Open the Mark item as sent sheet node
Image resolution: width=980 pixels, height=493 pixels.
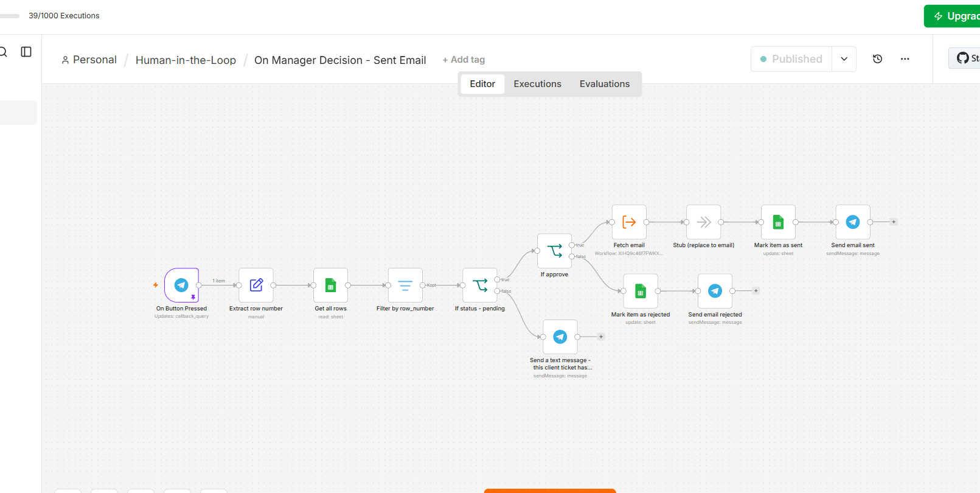[778, 222]
